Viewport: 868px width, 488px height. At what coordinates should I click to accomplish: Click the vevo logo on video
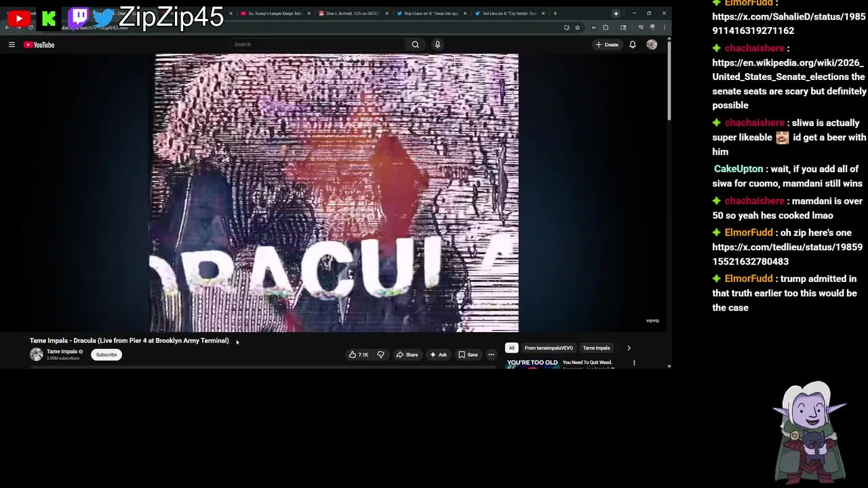pyautogui.click(x=652, y=321)
